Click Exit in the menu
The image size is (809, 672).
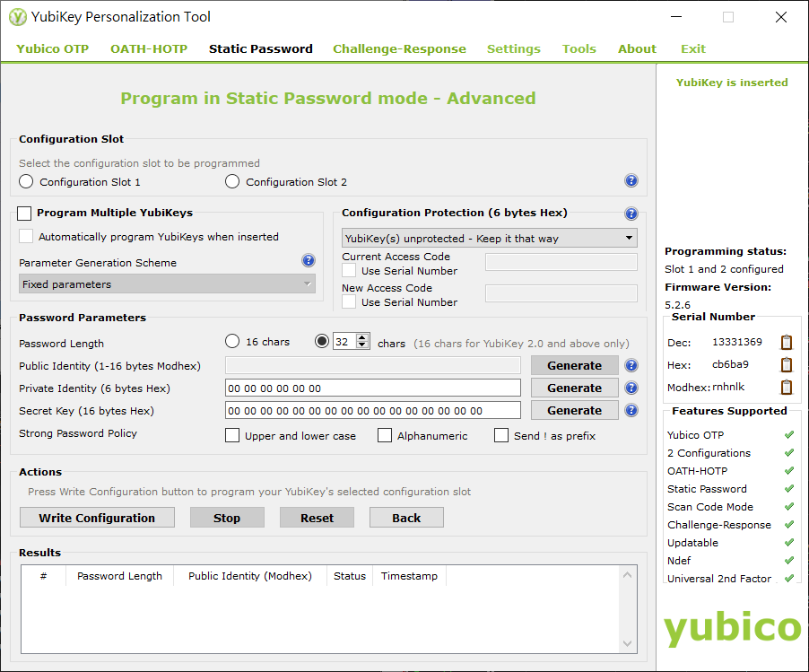click(693, 48)
